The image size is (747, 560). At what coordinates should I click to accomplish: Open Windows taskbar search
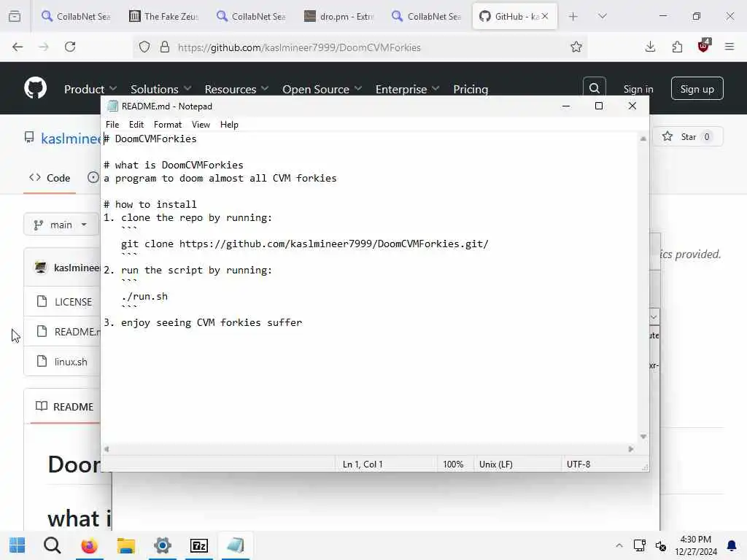tap(53, 545)
